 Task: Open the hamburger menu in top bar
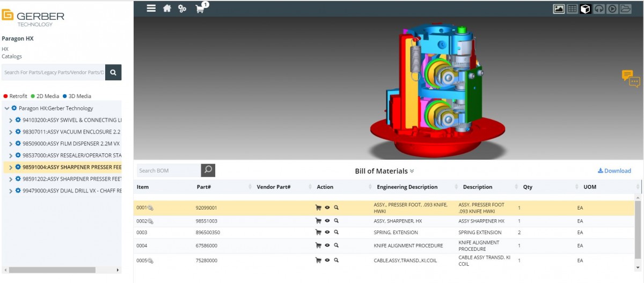point(151,9)
